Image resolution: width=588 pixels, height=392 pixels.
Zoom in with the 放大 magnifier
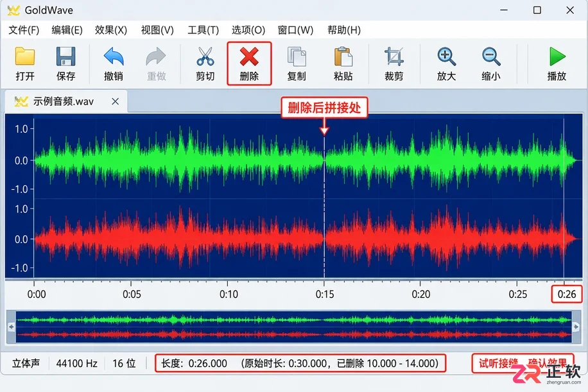[446, 64]
